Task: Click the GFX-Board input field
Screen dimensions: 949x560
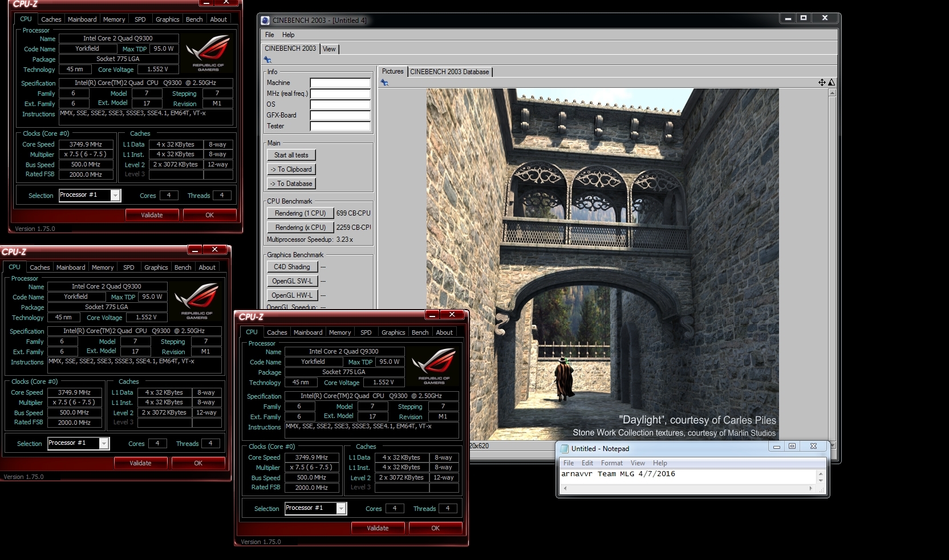Action: click(x=340, y=115)
